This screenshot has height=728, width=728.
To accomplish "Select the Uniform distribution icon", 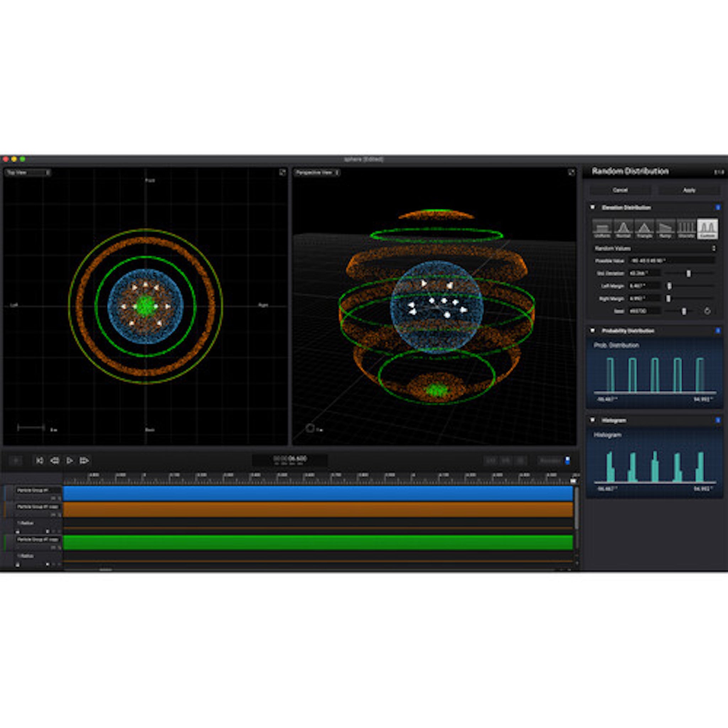I will [x=603, y=227].
